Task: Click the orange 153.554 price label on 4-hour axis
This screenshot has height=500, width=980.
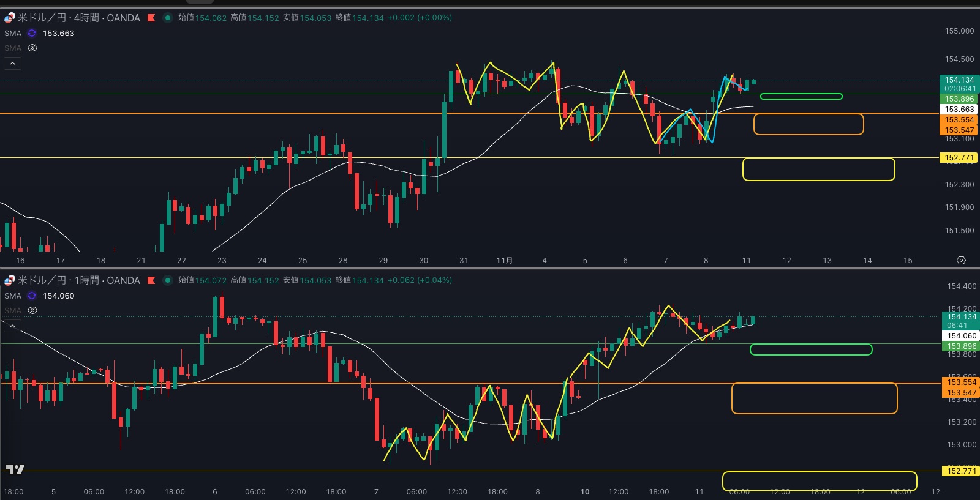Action: click(x=959, y=120)
